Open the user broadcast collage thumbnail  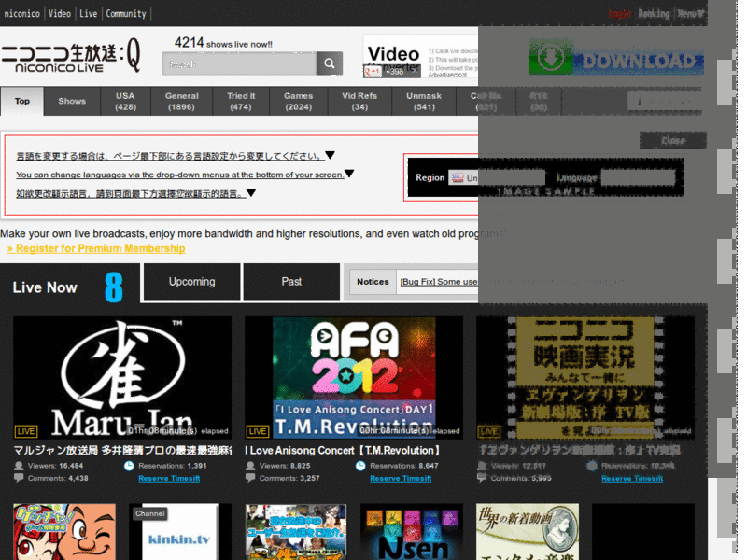click(296, 532)
